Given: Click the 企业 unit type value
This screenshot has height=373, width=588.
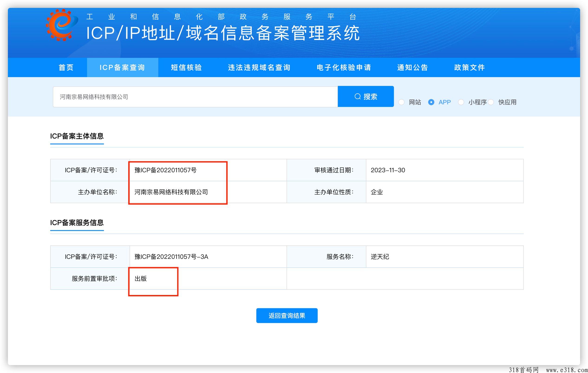Looking at the screenshot, I should (x=377, y=192).
